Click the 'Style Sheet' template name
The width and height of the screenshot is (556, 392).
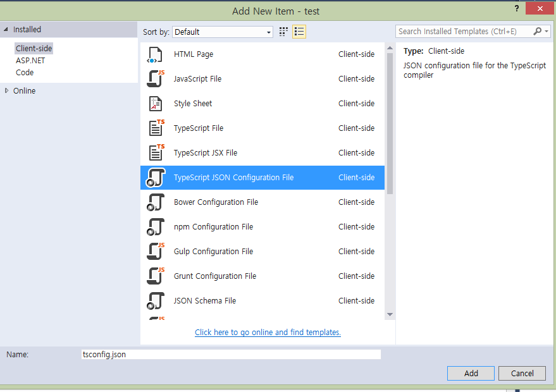click(x=192, y=104)
